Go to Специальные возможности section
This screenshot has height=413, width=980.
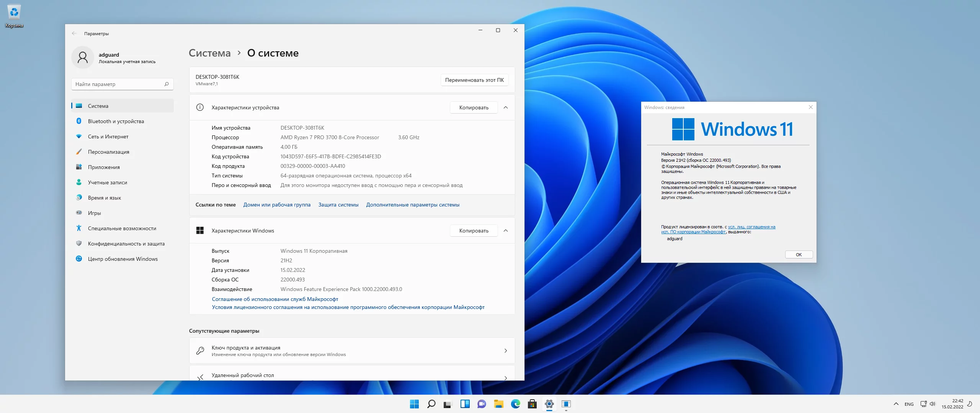pos(122,228)
